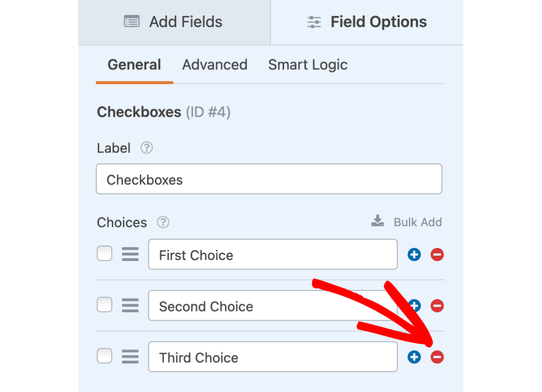Check the box next to Third Choice
Screen dimensions: 542x392
[x=104, y=356]
